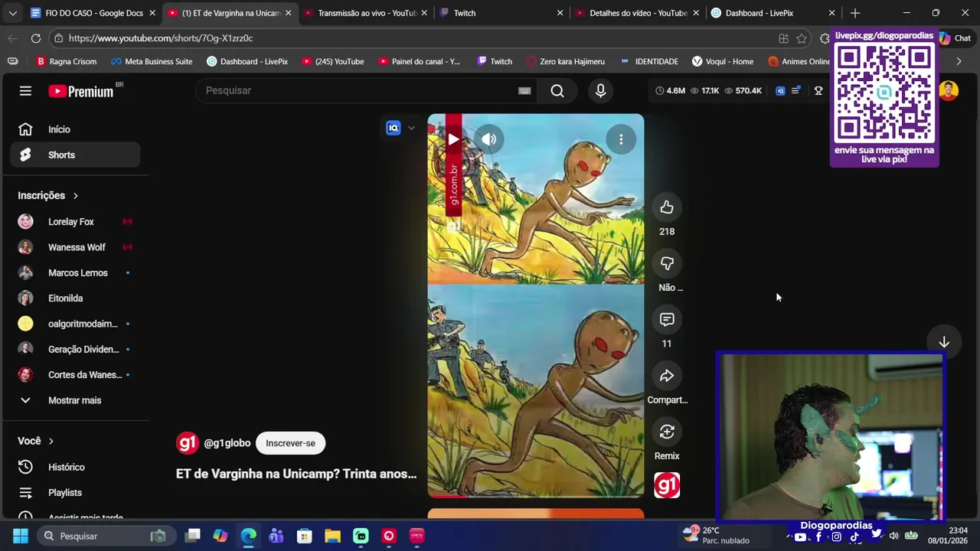Click the short title ET de Varginha
Screen dimensions: 980x551
tap(296, 474)
